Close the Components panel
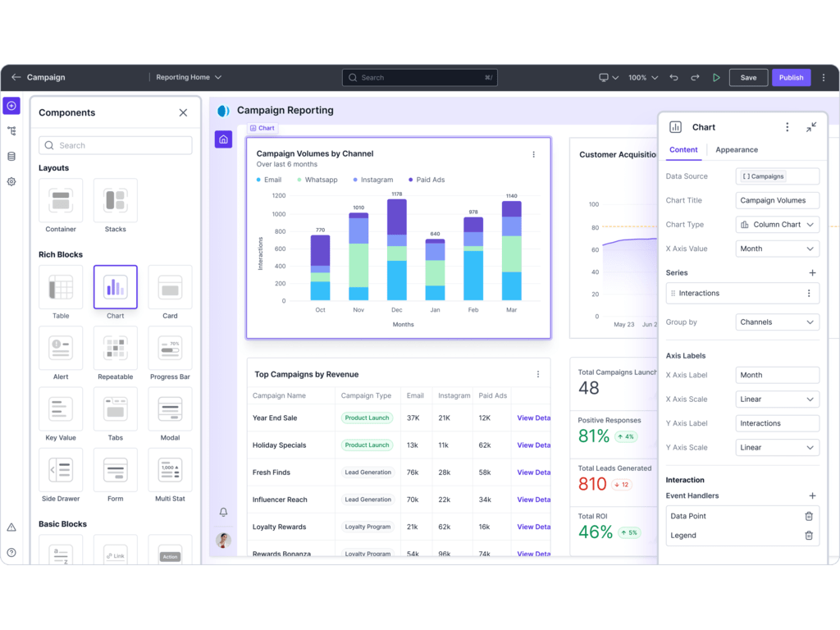 point(183,113)
